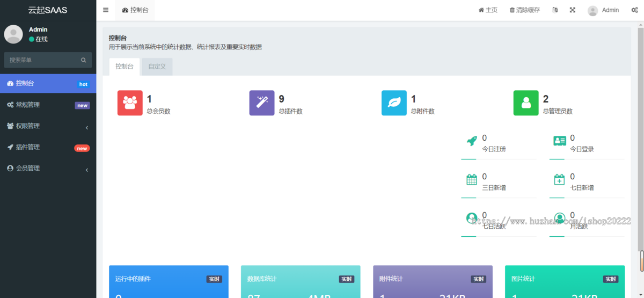Click the user icon for 七日活跃

tap(472, 218)
